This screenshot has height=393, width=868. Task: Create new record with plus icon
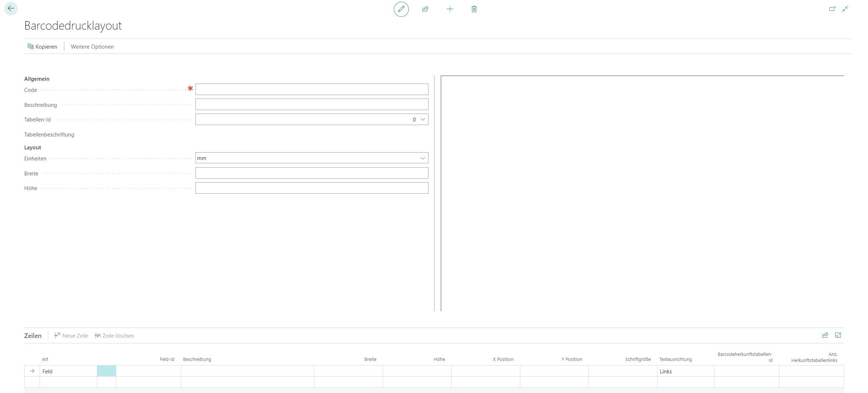pyautogui.click(x=450, y=9)
